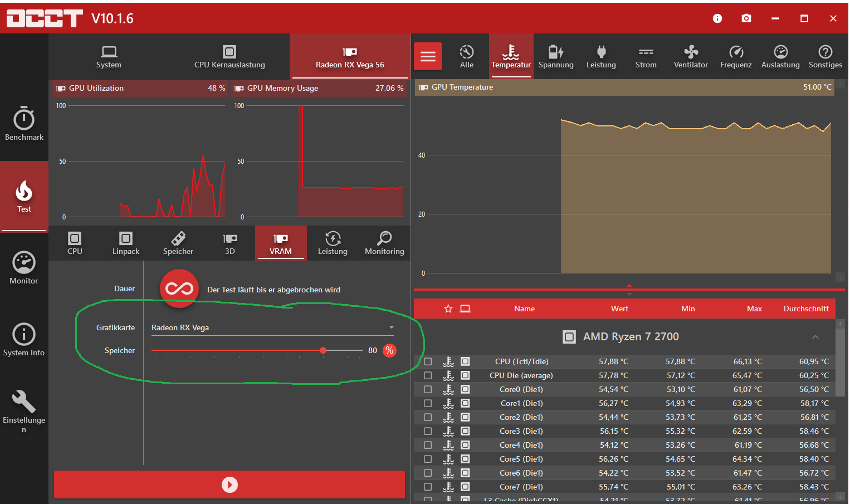
Task: Select the Leistung power test
Action: pyautogui.click(x=333, y=243)
